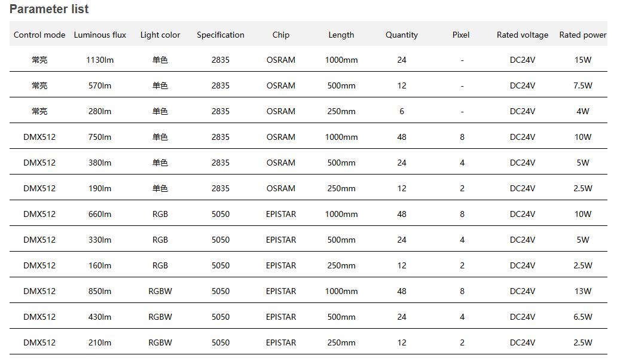Select the 570lm luminous flux cell

(x=100, y=85)
